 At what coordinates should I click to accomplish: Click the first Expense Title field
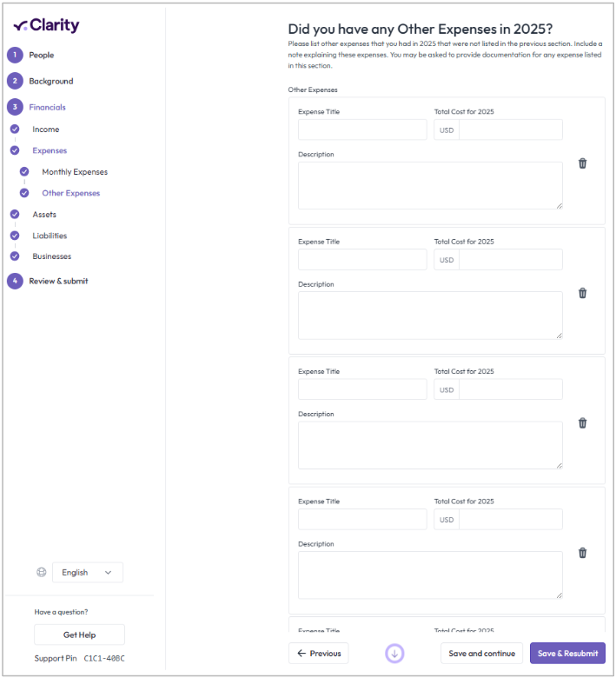[362, 130]
